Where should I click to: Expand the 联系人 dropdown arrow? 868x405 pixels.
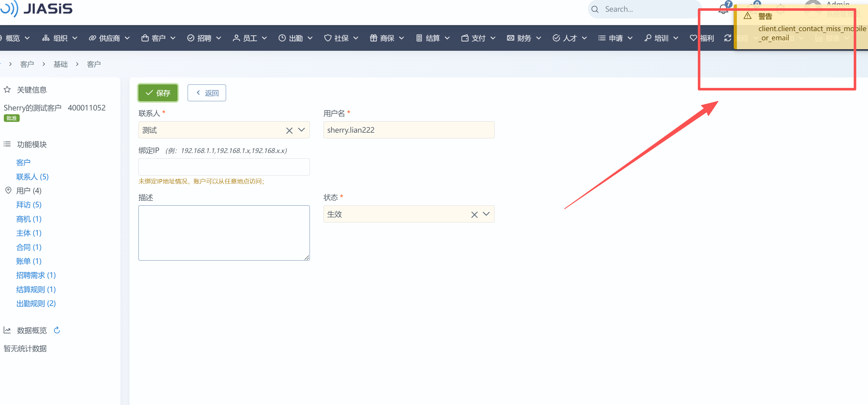(302, 130)
